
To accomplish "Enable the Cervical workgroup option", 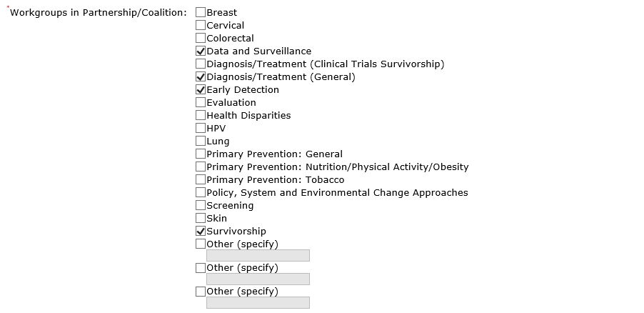I will (201, 26).
